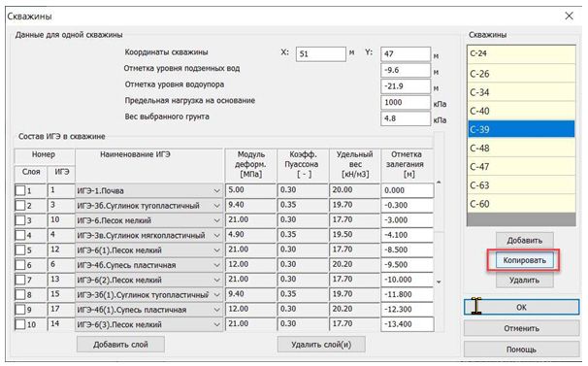Select borehole С-63 in the list
The height and width of the screenshot is (366, 588).
pyautogui.click(x=521, y=185)
